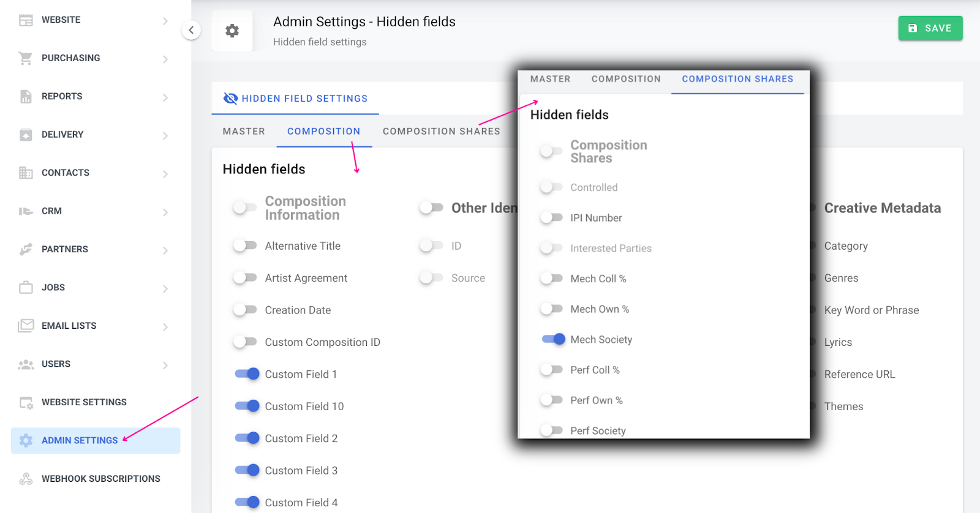
Task: Turn off the Mech Society toggle
Action: [x=553, y=339]
